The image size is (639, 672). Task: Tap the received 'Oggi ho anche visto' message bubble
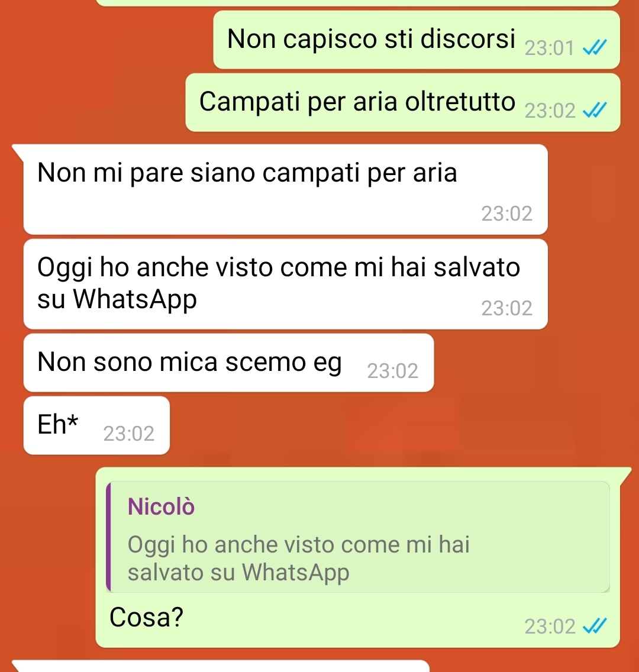285,284
